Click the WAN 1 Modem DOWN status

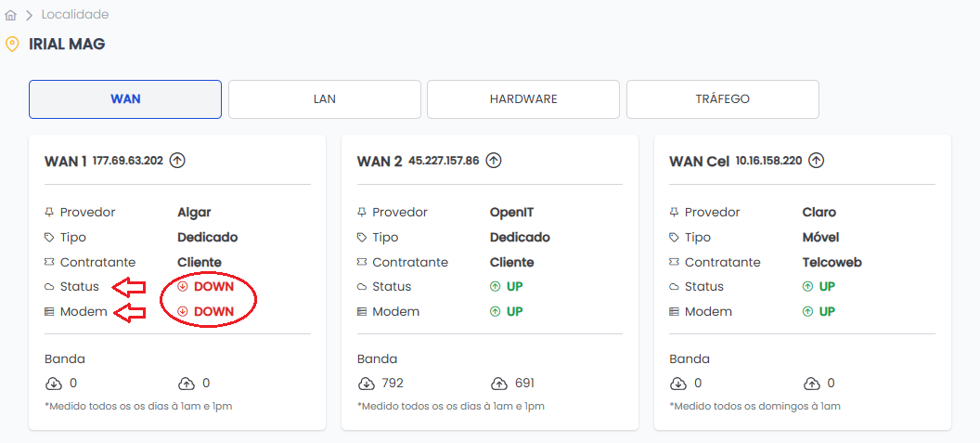[206, 312]
